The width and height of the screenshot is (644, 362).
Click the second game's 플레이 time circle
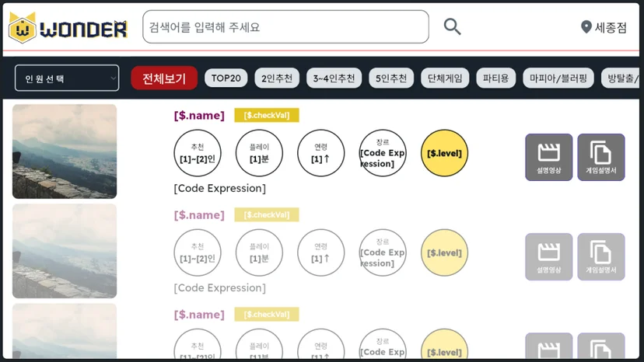pos(259,252)
